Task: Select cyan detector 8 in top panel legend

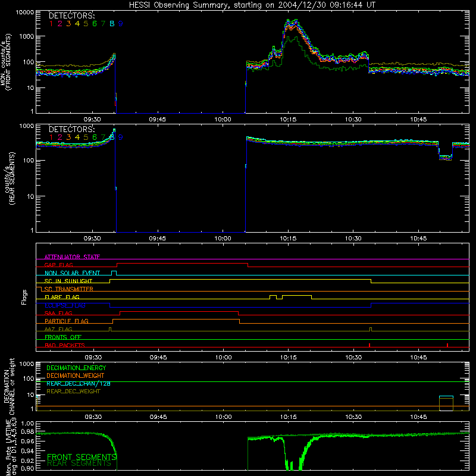Action: click(x=112, y=24)
